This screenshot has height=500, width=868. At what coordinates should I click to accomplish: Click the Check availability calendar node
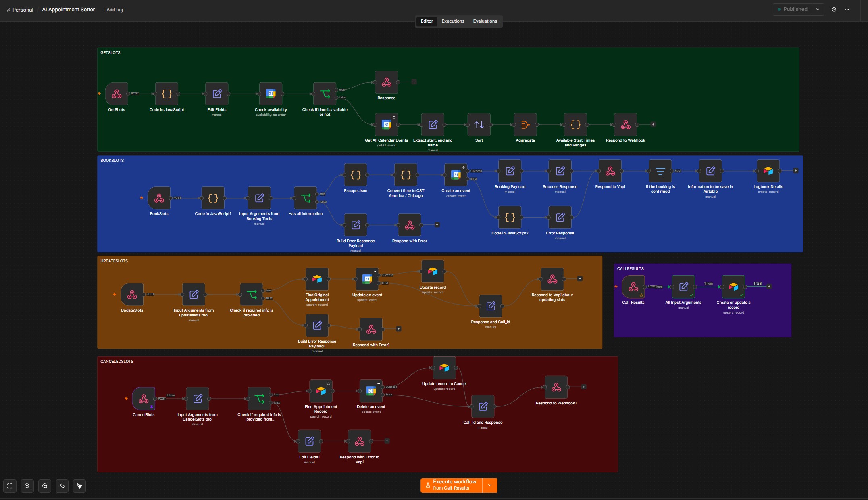coord(271,94)
